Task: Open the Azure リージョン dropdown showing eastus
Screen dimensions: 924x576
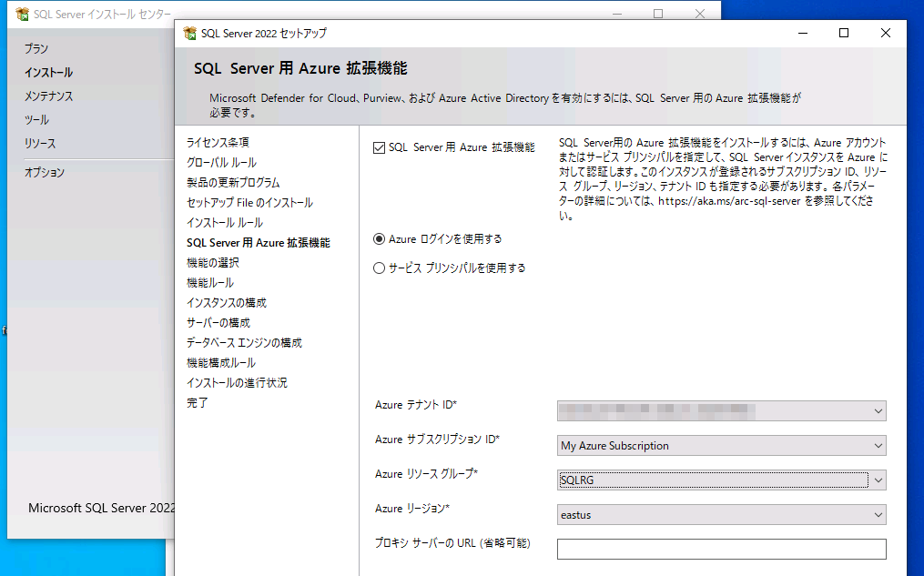Action: [x=875, y=514]
